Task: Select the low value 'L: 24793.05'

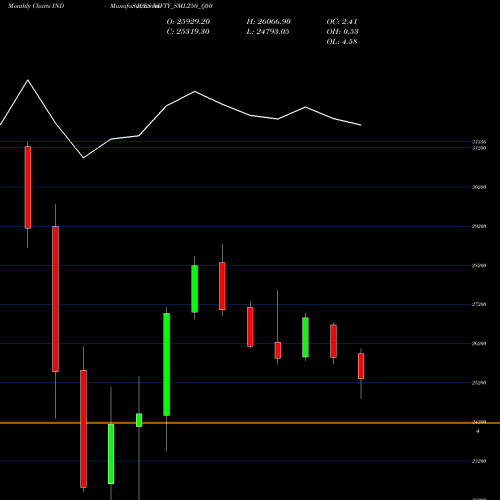Action: pos(268,32)
